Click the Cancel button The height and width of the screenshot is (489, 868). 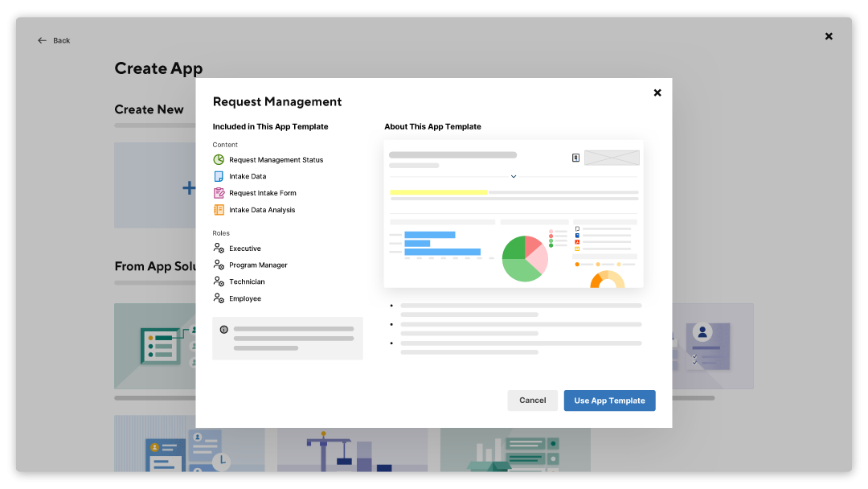click(532, 400)
